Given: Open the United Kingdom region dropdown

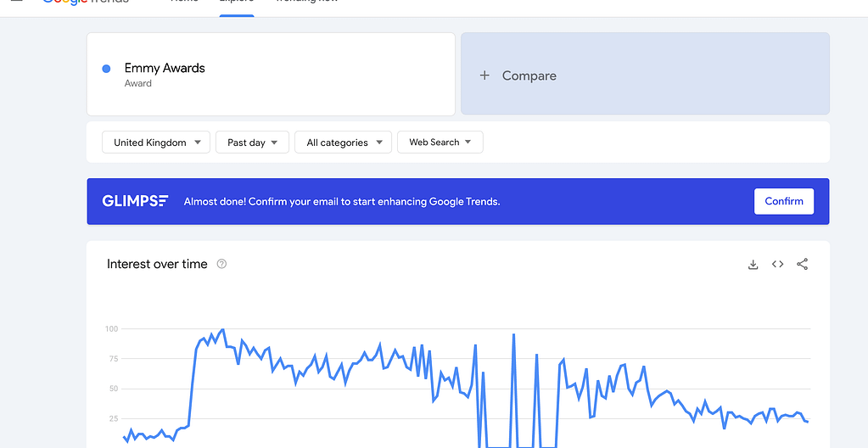Looking at the screenshot, I should [156, 143].
